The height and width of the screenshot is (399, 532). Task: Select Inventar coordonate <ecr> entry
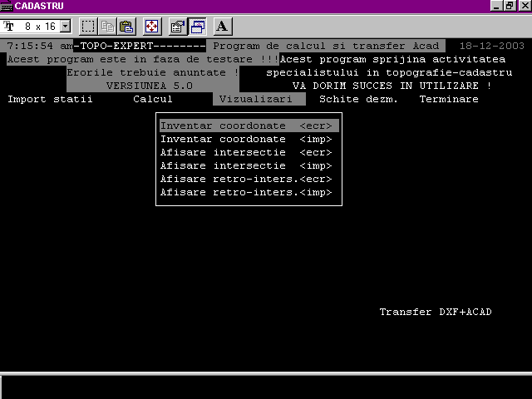click(247, 126)
